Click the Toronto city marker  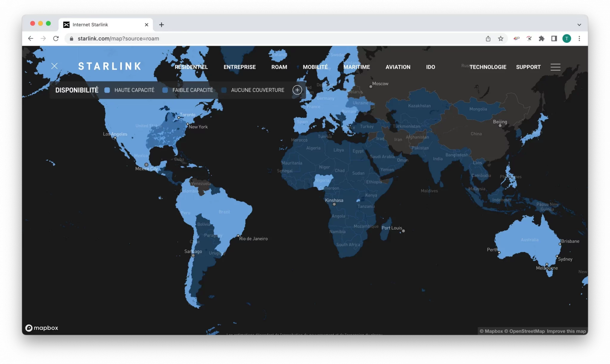[x=179, y=118]
